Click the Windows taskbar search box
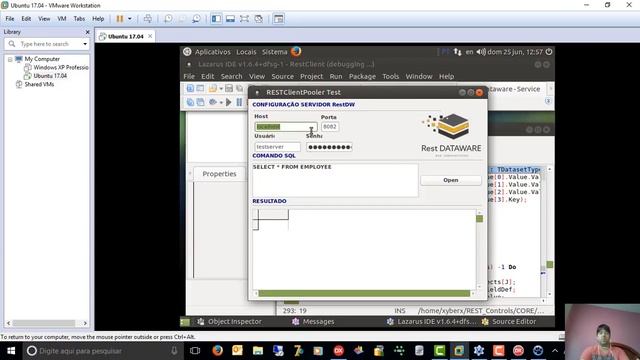This screenshot has width=640, height=360. [102, 351]
